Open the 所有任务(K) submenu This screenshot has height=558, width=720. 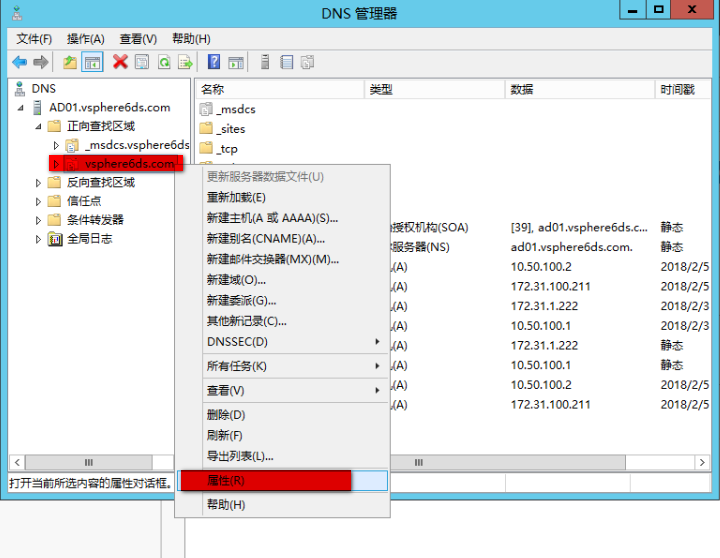[282, 366]
